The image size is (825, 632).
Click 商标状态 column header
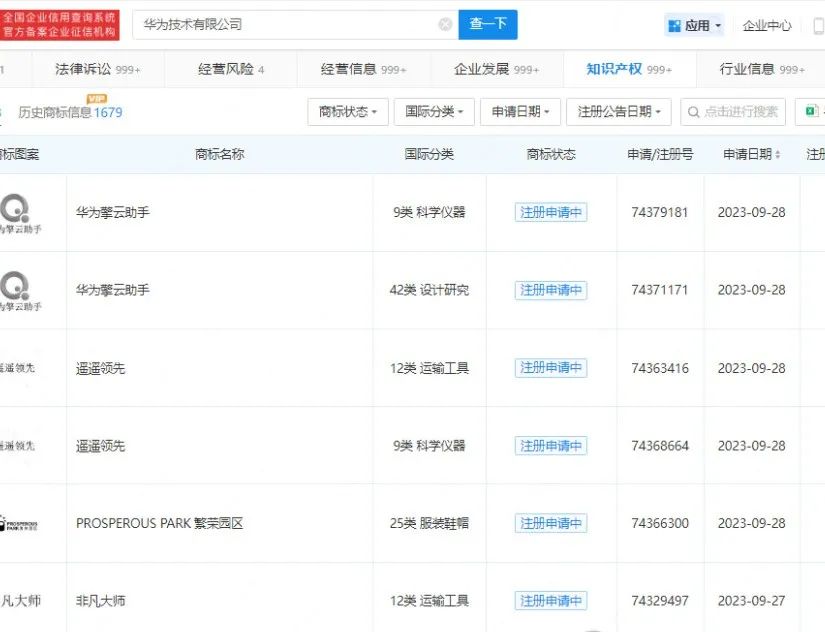click(551, 154)
